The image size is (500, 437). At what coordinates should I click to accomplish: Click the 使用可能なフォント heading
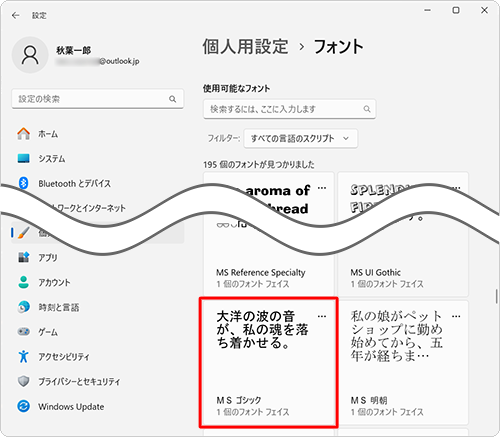(236, 89)
